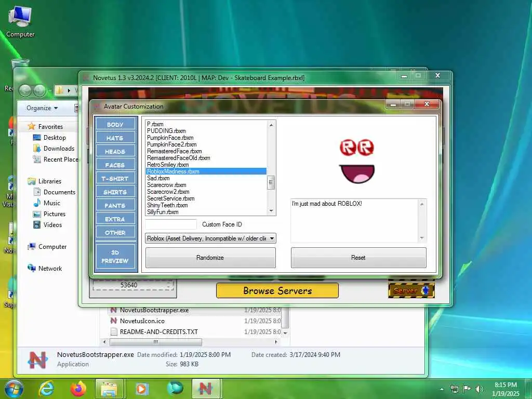Open the T-SHIRT tab
The height and width of the screenshot is (399, 532).
pyautogui.click(x=115, y=179)
